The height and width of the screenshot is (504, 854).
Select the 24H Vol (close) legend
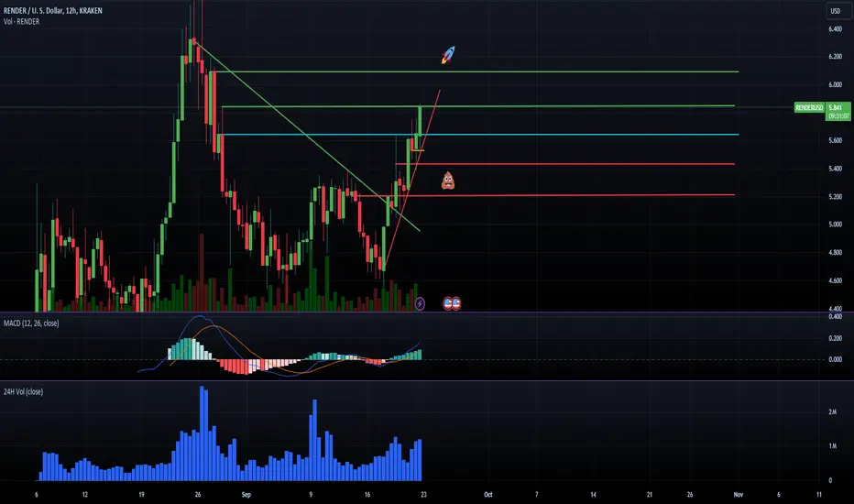[x=24, y=392]
